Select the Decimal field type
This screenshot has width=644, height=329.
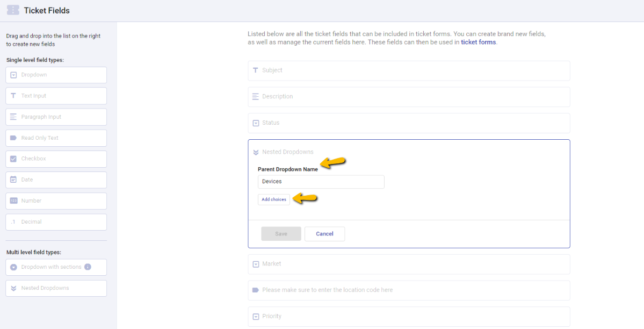(x=56, y=221)
